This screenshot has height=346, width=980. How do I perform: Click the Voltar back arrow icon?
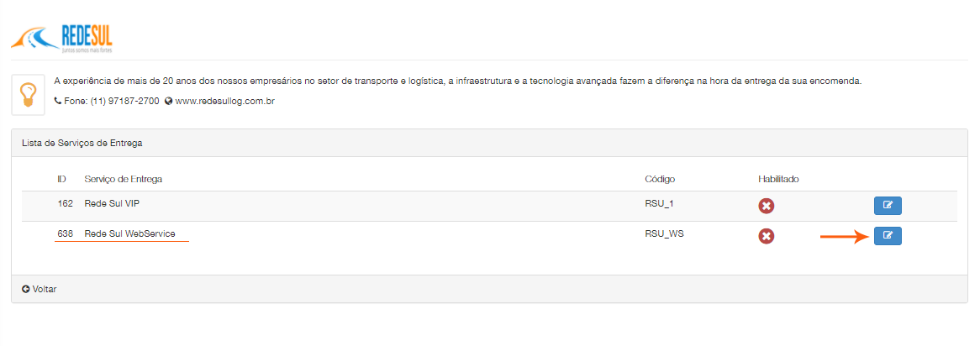[26, 289]
